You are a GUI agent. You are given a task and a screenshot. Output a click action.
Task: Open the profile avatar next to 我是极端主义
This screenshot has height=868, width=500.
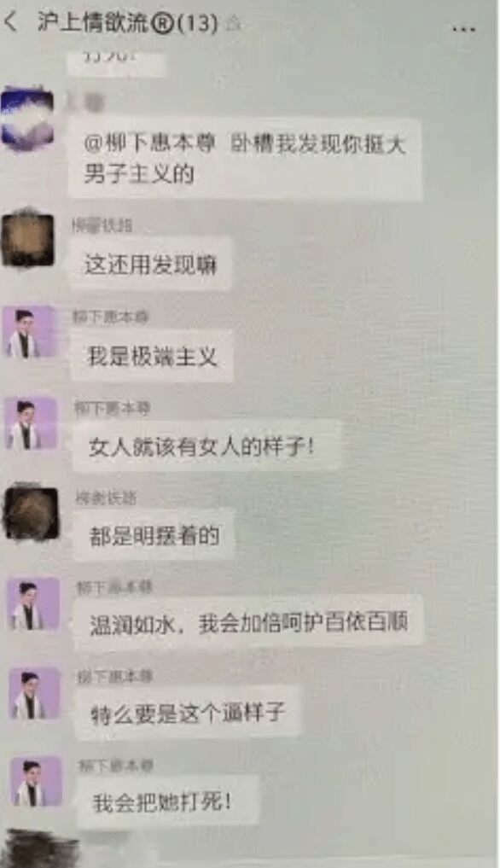(29, 332)
